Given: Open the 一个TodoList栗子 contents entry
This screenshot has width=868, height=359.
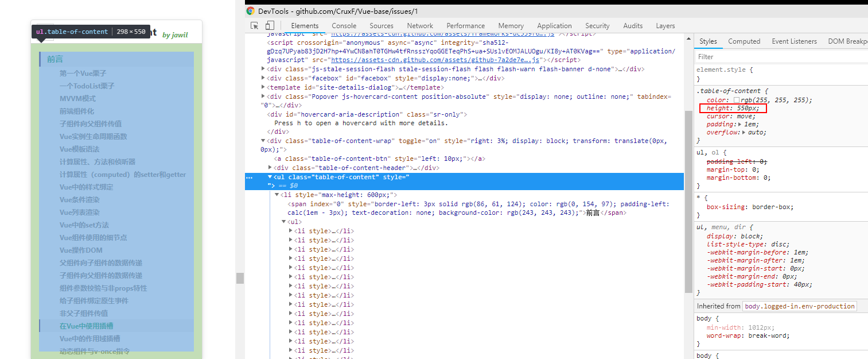Looking at the screenshot, I should point(87,86).
